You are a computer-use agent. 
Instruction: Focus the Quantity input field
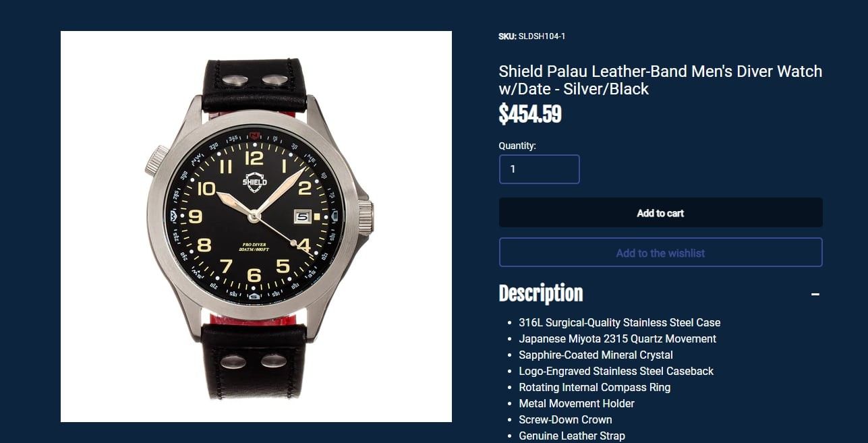539,169
